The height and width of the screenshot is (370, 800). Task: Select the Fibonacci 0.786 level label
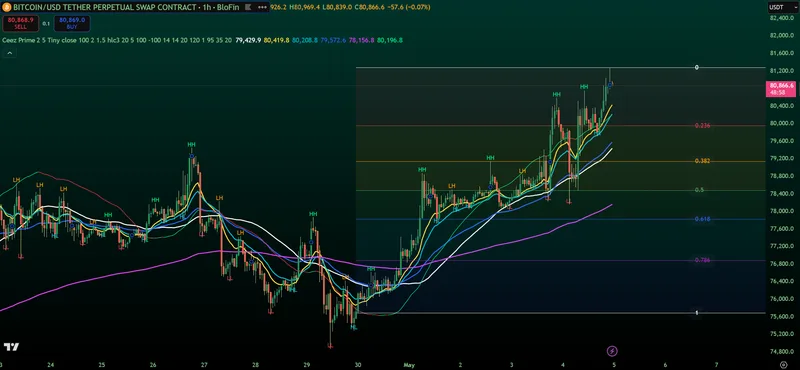(703, 260)
